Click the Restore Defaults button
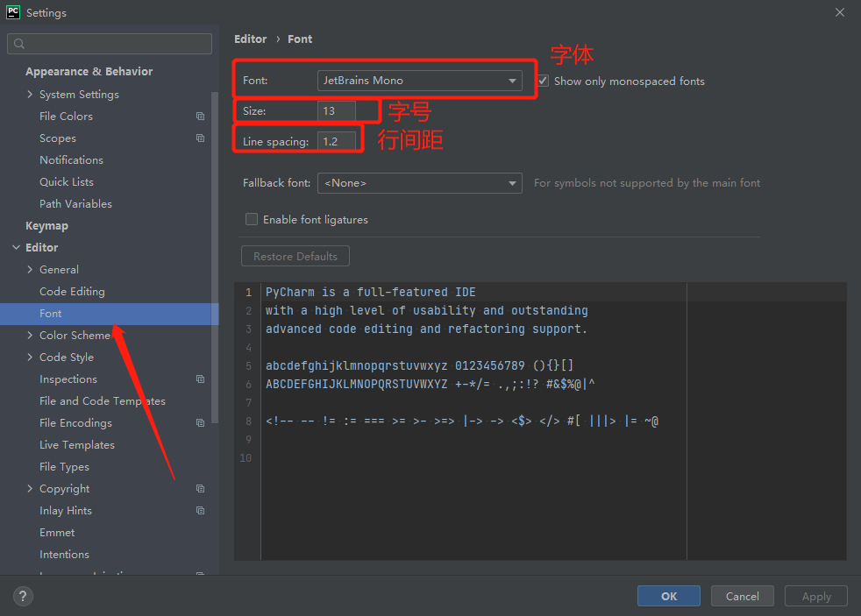Viewport: 861px width, 616px height. click(295, 256)
